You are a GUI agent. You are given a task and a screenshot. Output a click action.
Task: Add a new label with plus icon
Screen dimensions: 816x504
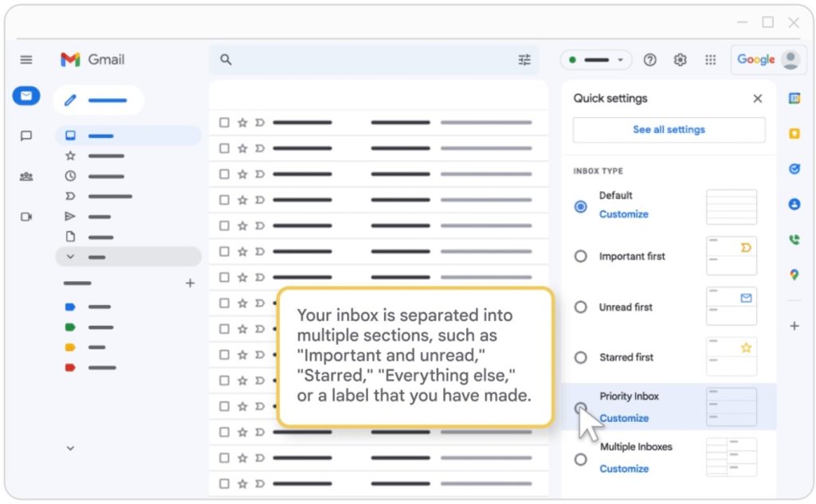[190, 283]
